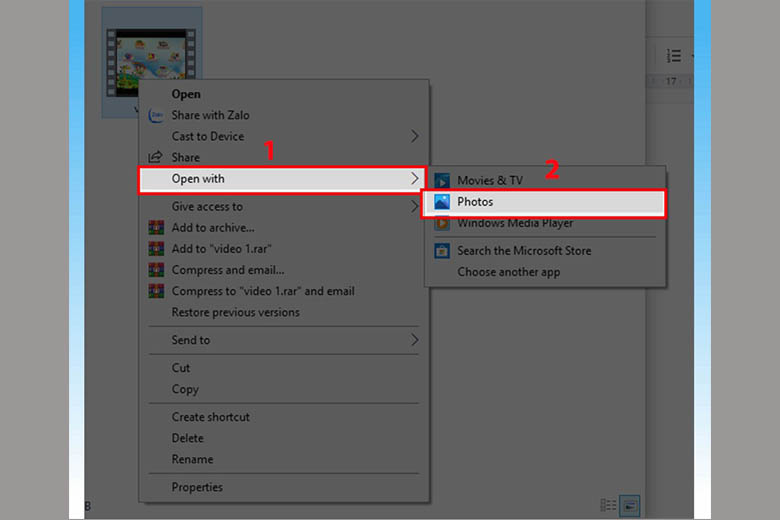Screen dimensions: 780x520
Task: Switch to large icons view button
Action: [629, 506]
